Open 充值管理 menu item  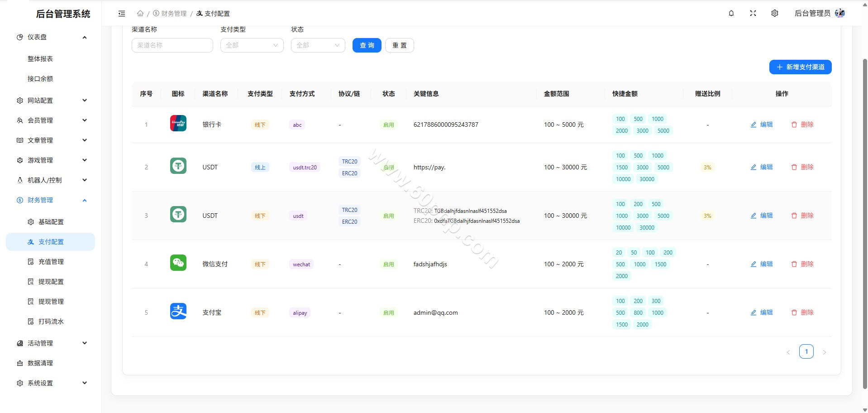[51, 262]
